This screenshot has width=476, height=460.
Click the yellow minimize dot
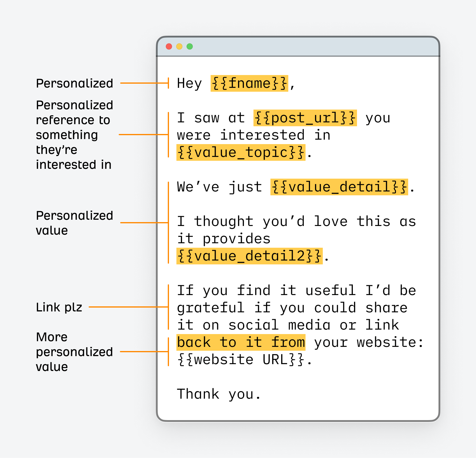(x=179, y=46)
